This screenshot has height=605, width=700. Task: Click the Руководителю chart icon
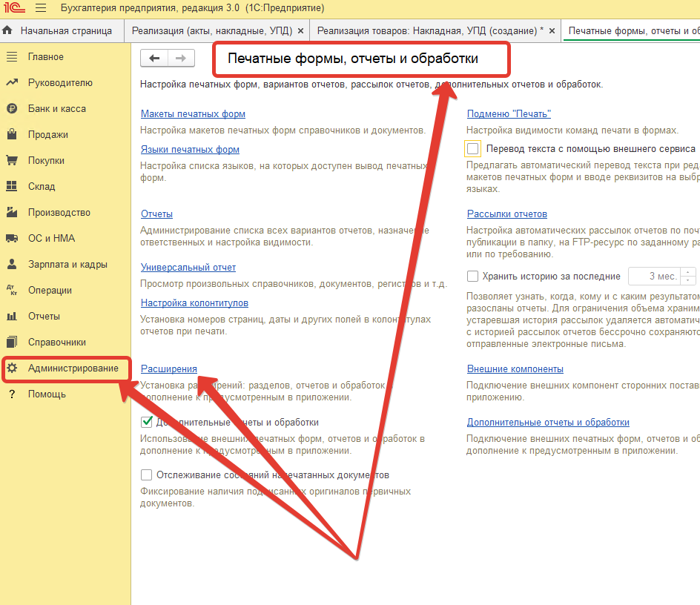pyautogui.click(x=12, y=82)
